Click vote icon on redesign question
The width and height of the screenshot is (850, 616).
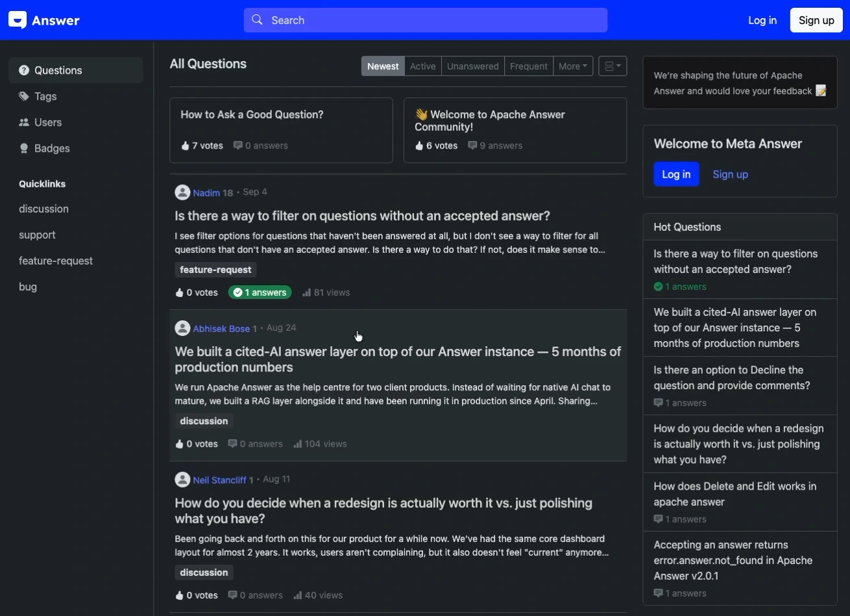click(x=180, y=595)
